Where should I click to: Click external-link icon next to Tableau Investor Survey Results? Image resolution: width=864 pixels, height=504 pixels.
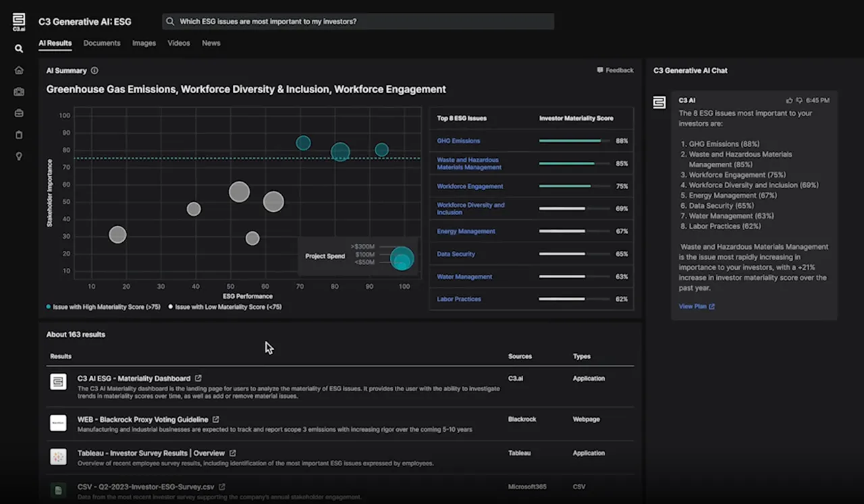coord(233,453)
